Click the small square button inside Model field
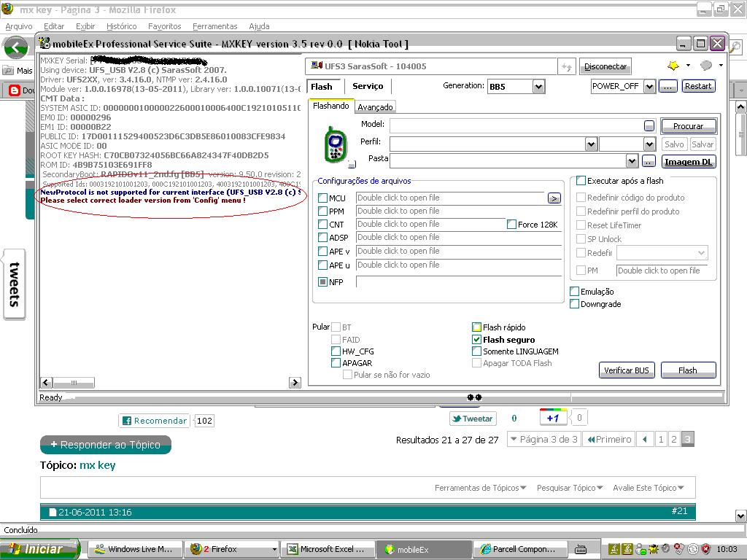 (x=649, y=125)
